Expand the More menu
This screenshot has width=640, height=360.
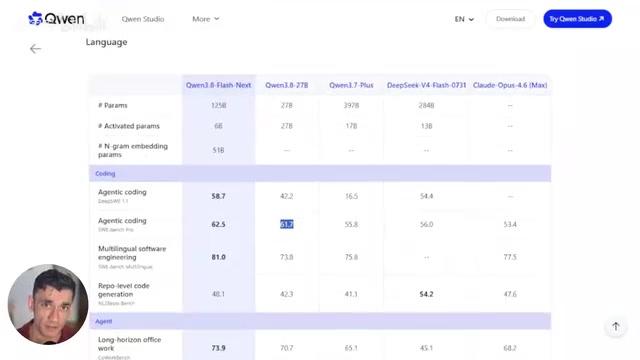click(x=206, y=19)
